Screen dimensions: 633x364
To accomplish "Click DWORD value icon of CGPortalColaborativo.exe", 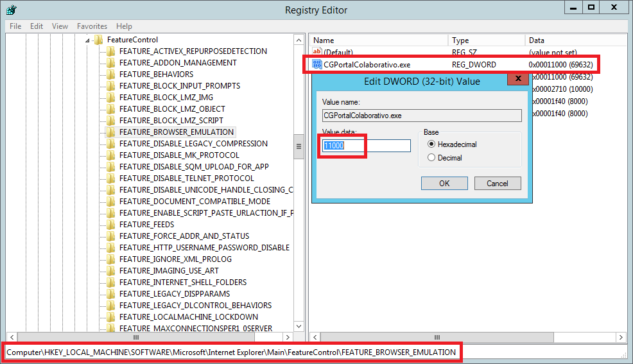I will tap(317, 64).
